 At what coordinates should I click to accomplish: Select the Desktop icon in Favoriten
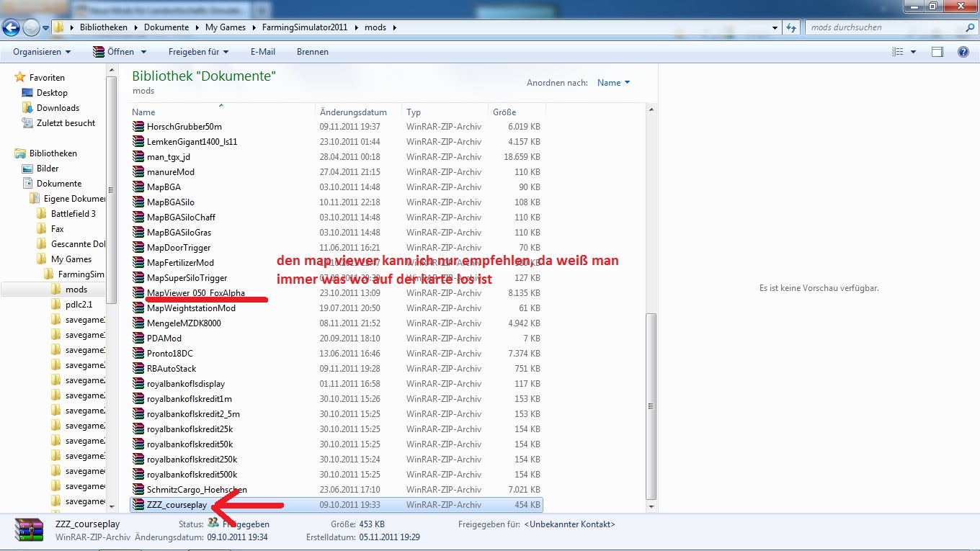(27, 93)
